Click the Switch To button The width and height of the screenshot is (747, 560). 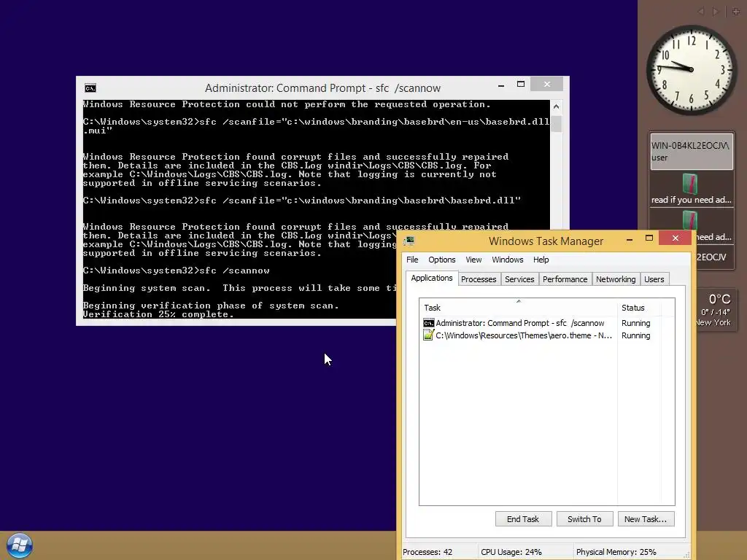tap(584, 519)
